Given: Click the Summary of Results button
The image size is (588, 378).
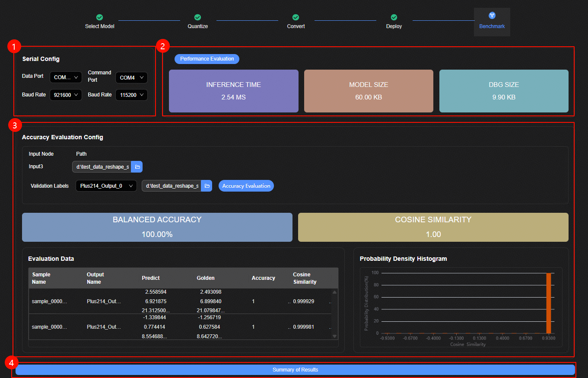Looking at the screenshot, I should click(295, 370).
